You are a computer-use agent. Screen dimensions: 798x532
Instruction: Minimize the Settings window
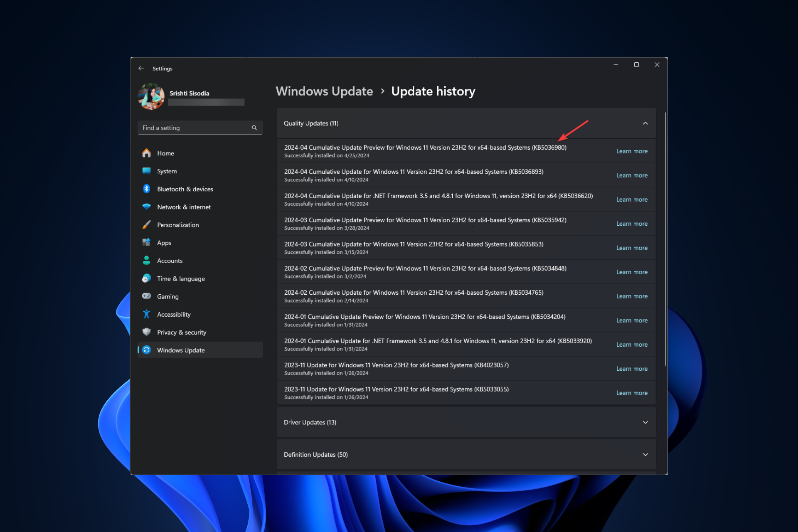(x=616, y=64)
